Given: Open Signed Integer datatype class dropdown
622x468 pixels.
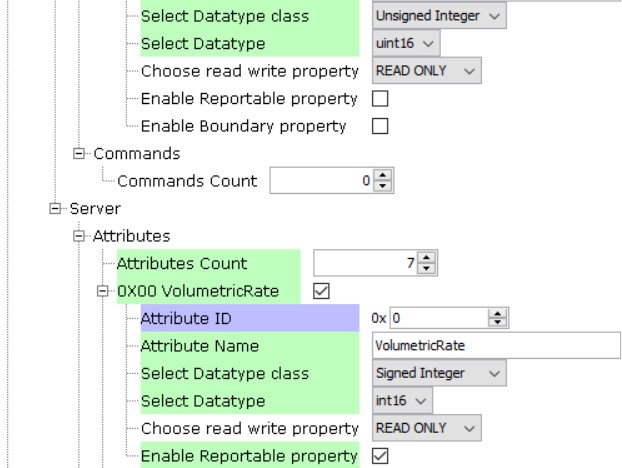Looking at the screenshot, I should tap(438, 374).
